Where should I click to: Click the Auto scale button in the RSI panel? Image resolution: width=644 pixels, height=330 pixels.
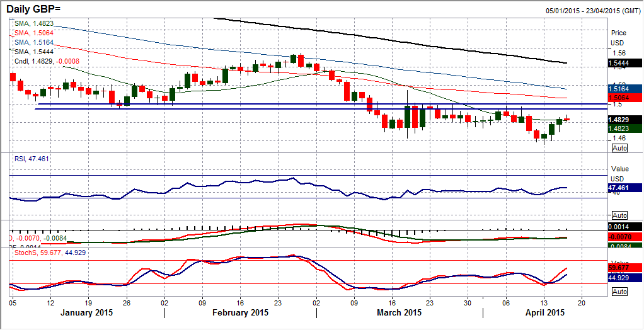(x=620, y=215)
